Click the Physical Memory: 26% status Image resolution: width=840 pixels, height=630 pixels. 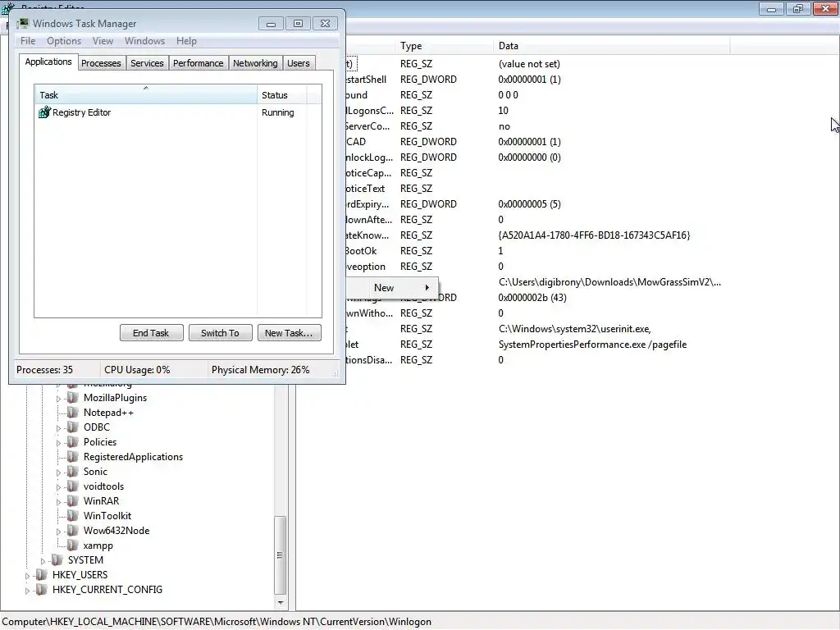click(260, 370)
